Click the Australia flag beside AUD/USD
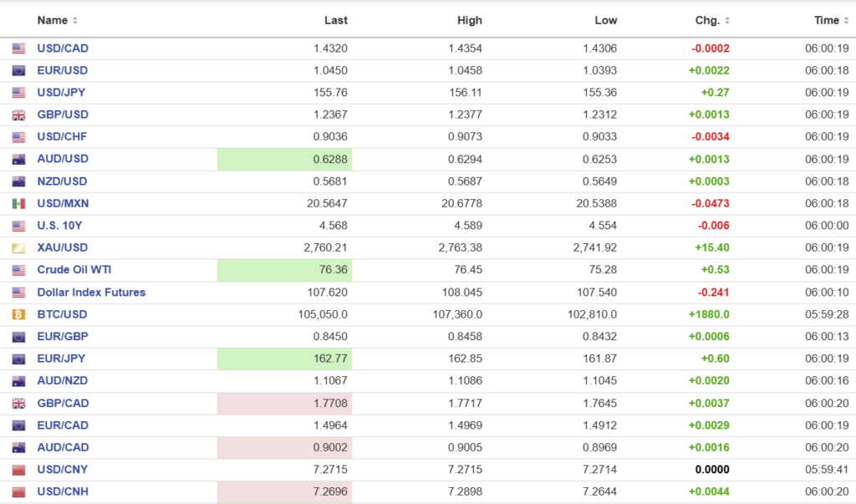The image size is (856, 504). click(18, 160)
